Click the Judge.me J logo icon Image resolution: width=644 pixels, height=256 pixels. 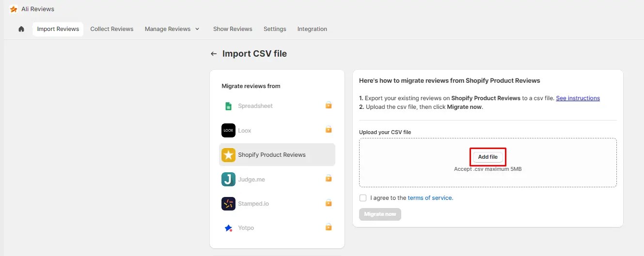point(228,180)
